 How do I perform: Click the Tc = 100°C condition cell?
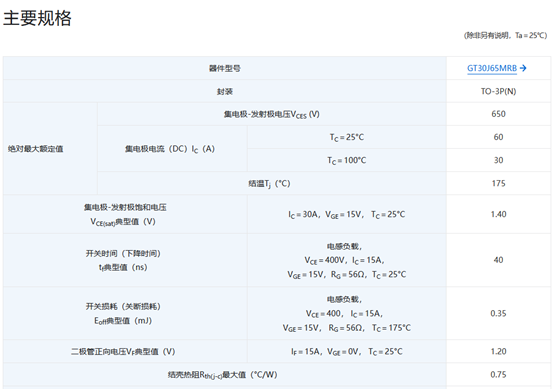click(x=347, y=160)
